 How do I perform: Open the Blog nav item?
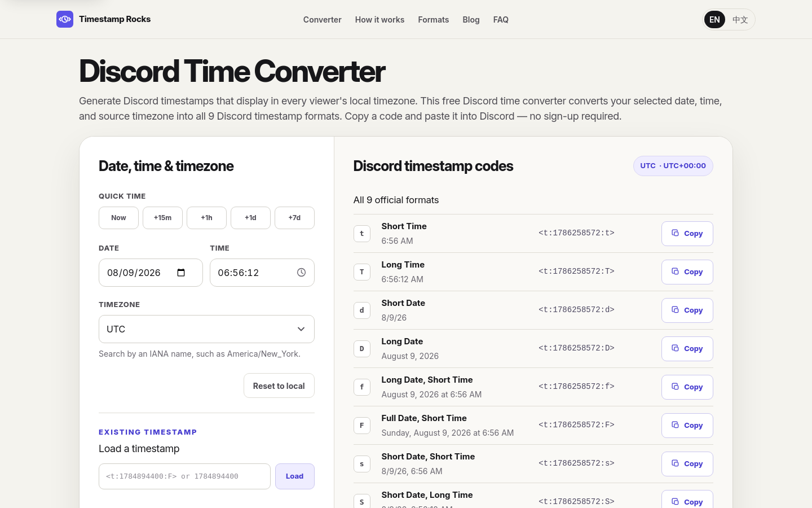tap(471, 20)
